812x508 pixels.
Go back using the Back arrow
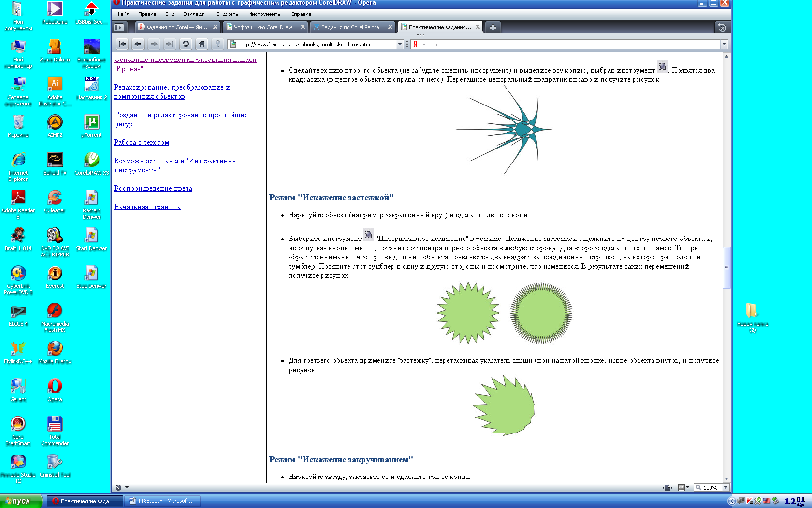[138, 44]
